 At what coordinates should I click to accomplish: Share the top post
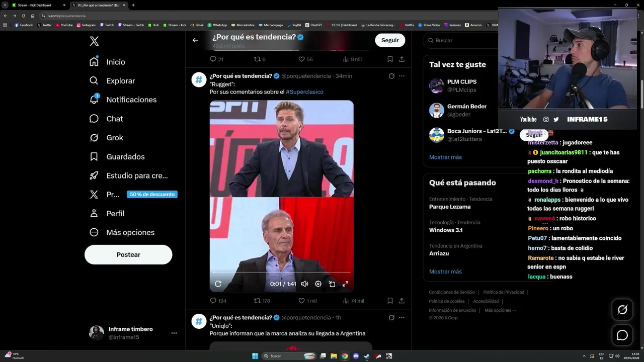coord(401,59)
